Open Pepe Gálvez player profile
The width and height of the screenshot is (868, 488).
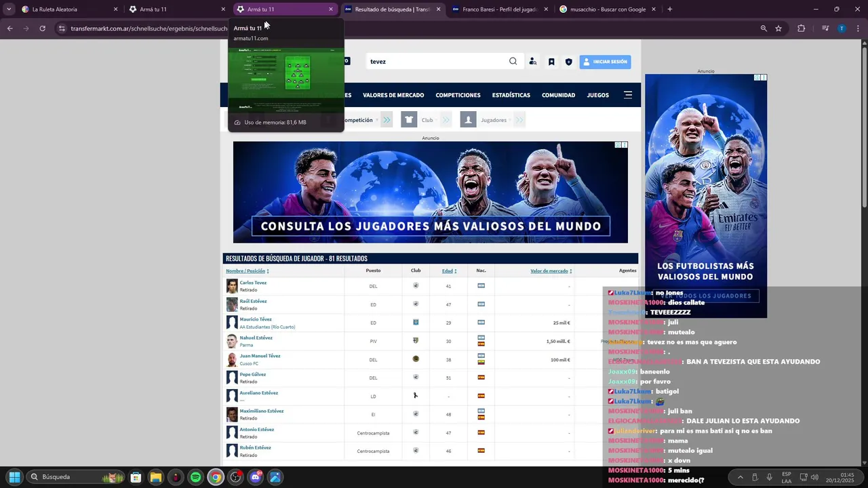tap(252, 374)
